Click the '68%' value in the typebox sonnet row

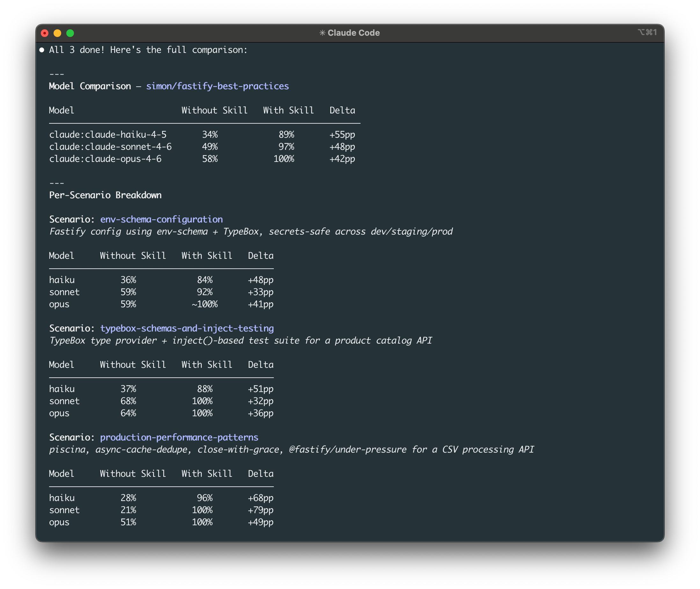pyautogui.click(x=128, y=401)
